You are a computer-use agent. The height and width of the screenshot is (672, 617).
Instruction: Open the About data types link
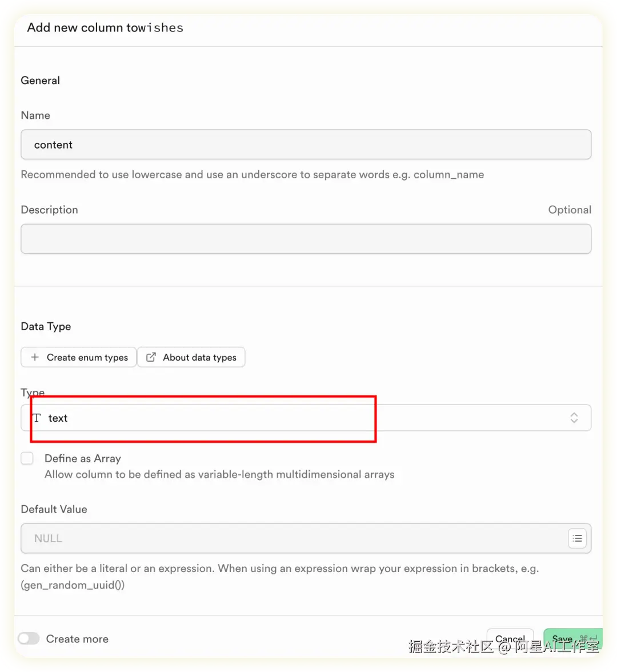pos(199,357)
